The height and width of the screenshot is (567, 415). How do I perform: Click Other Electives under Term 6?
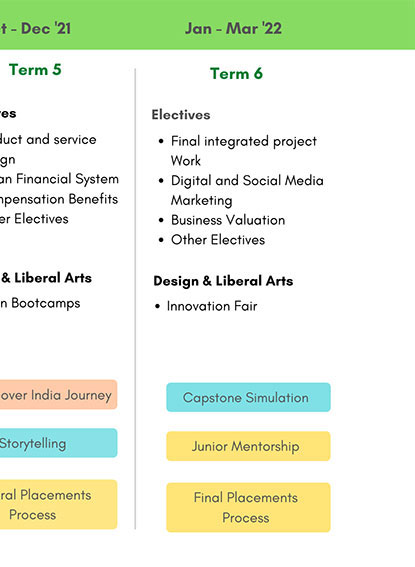218,240
